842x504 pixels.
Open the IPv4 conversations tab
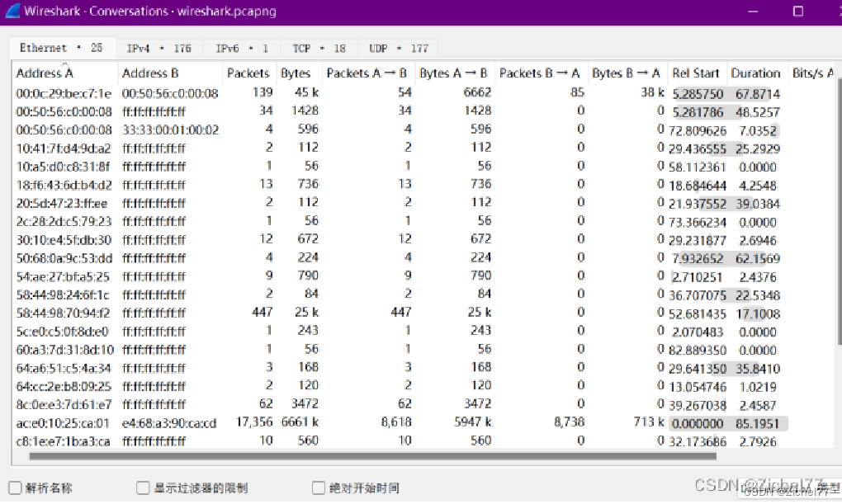coord(159,49)
